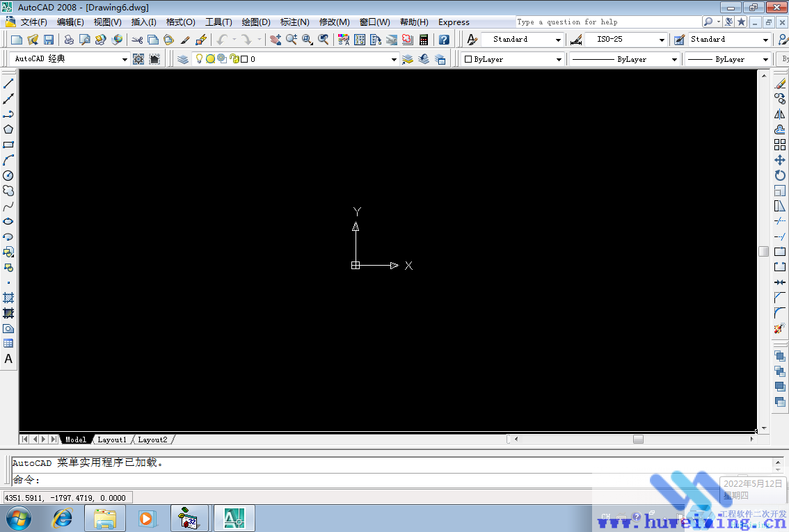Screen dimensions: 789x532
Task: Expand the Undo history dropdown arrow
Action: [234, 40]
